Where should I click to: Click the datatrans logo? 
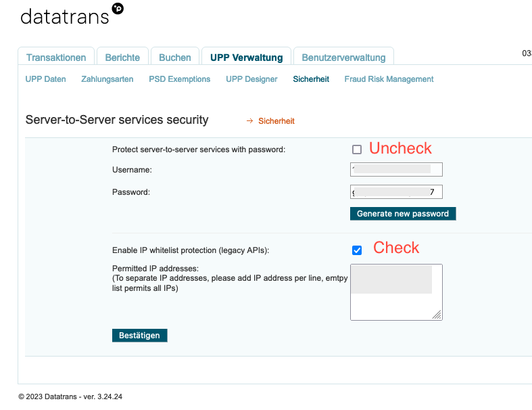tap(72, 16)
